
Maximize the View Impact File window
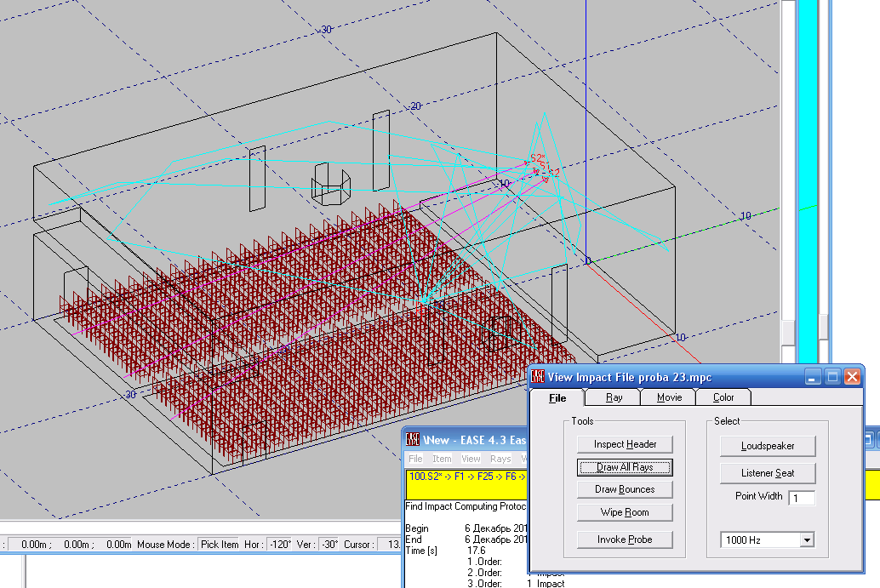[832, 376]
